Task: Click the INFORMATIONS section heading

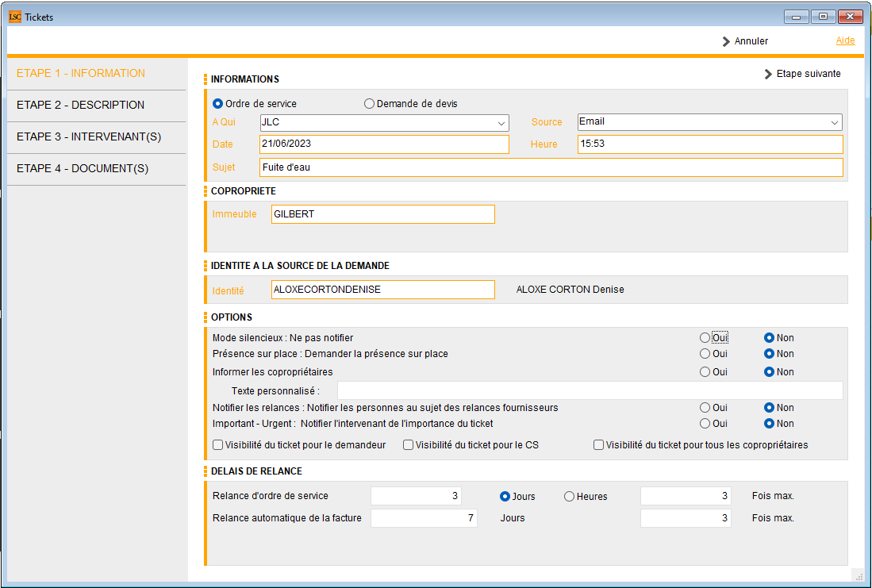Action: (x=244, y=79)
